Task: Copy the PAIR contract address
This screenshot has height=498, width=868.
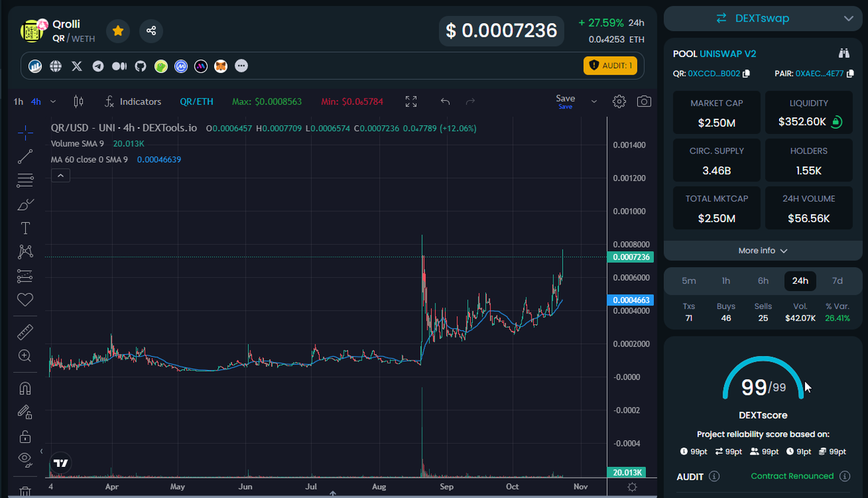Action: [851, 74]
